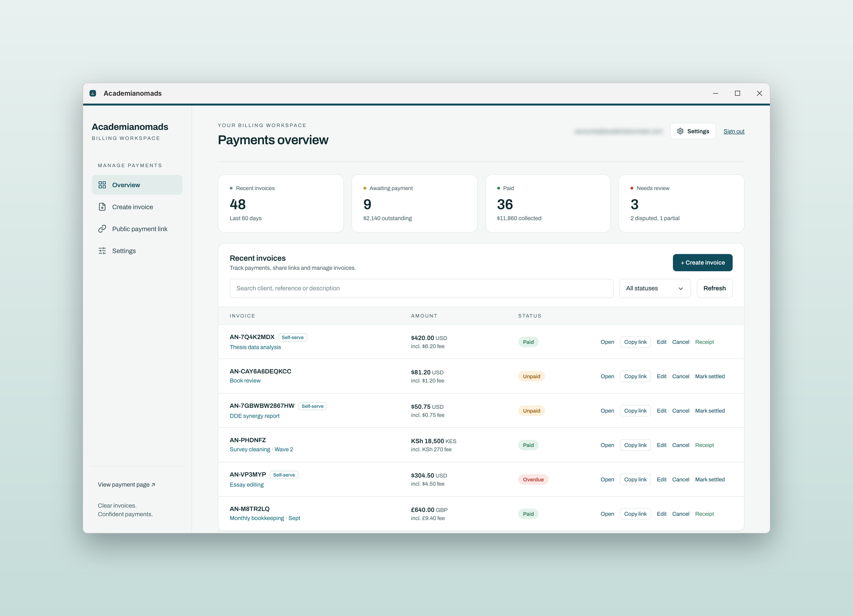Click the Recent invoices card showing 48
This screenshot has width=853, height=616.
click(280, 203)
